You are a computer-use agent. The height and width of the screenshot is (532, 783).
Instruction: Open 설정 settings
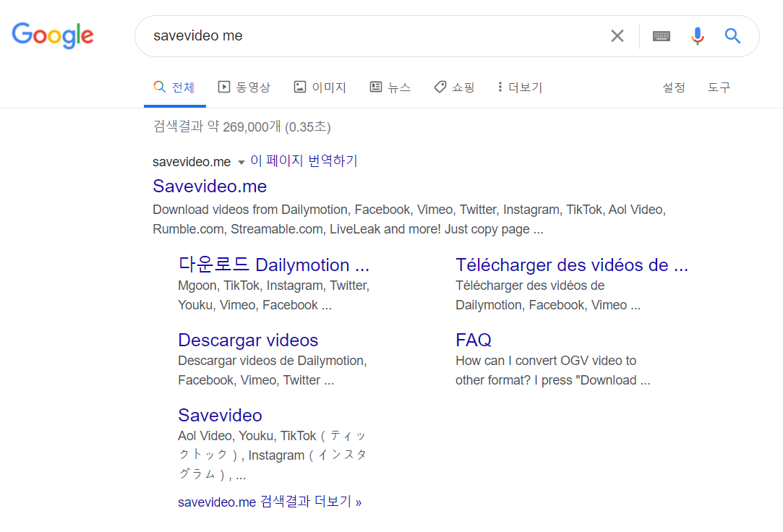click(674, 87)
